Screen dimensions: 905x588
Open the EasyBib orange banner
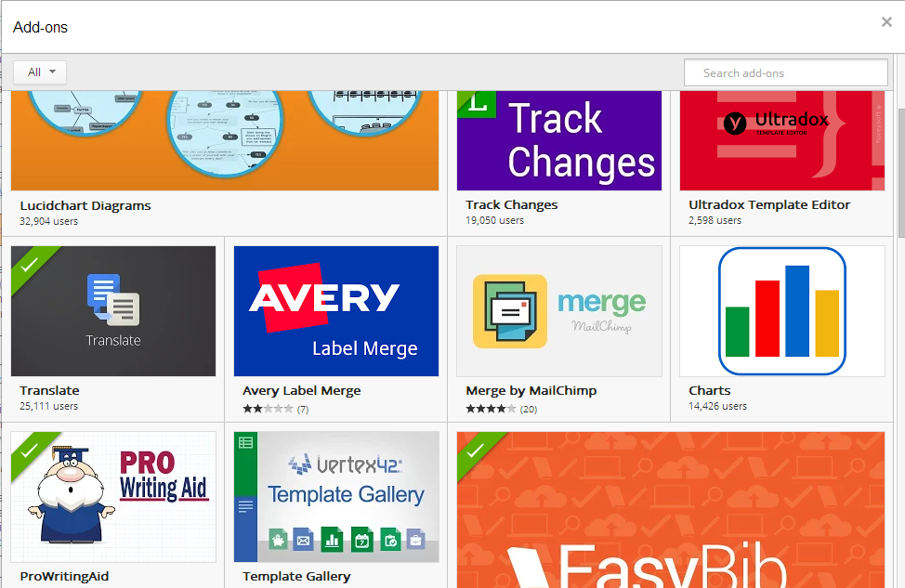[671, 510]
